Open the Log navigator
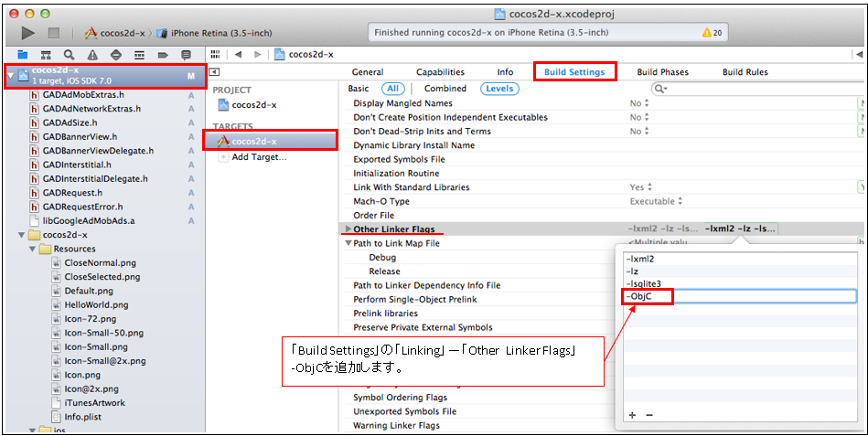Viewport: 868px width, 436px height. pos(186,55)
